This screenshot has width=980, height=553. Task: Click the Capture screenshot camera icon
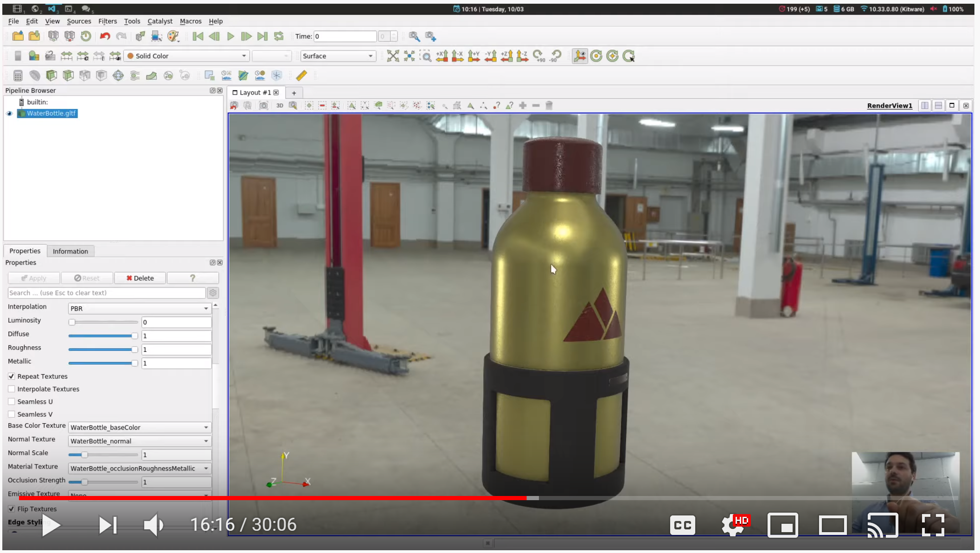(x=263, y=106)
